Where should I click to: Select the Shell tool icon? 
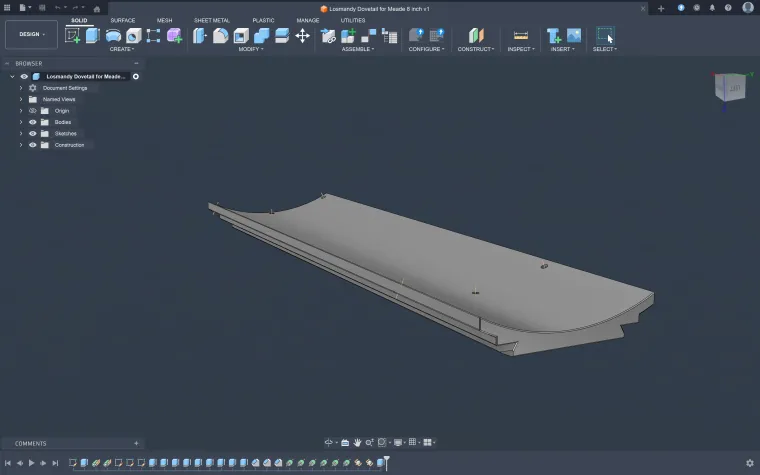coord(241,35)
